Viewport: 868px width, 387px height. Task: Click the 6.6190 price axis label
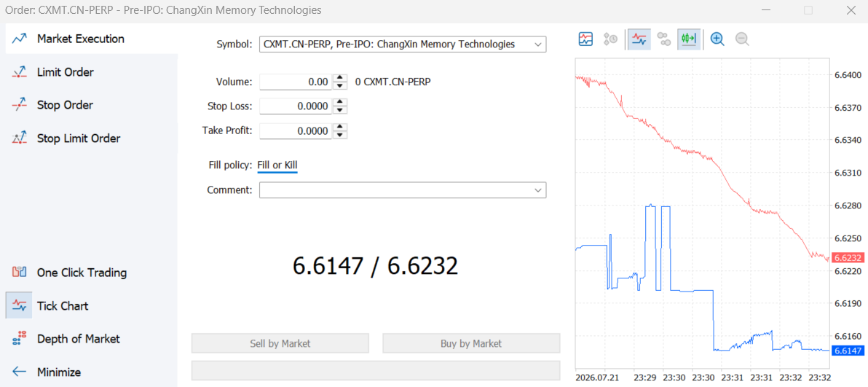click(x=848, y=304)
